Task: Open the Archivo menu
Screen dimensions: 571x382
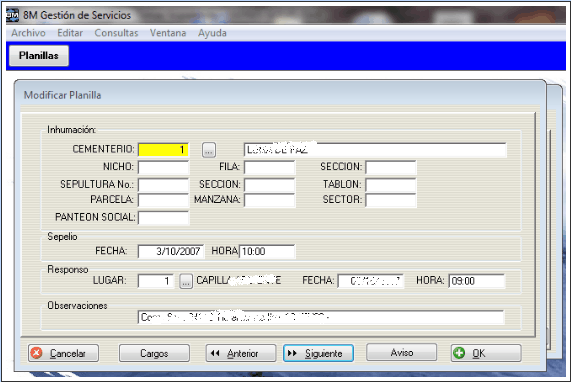Action: (28, 33)
